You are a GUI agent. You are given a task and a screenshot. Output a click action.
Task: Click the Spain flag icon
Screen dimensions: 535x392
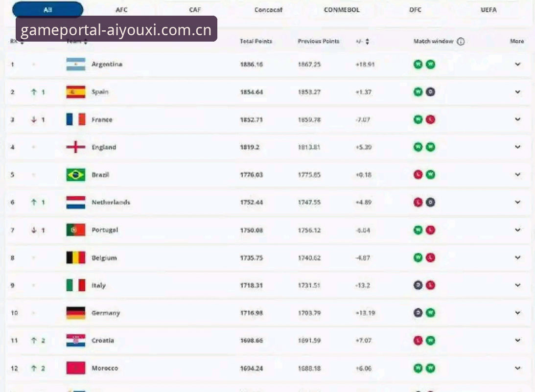pyautogui.click(x=76, y=92)
